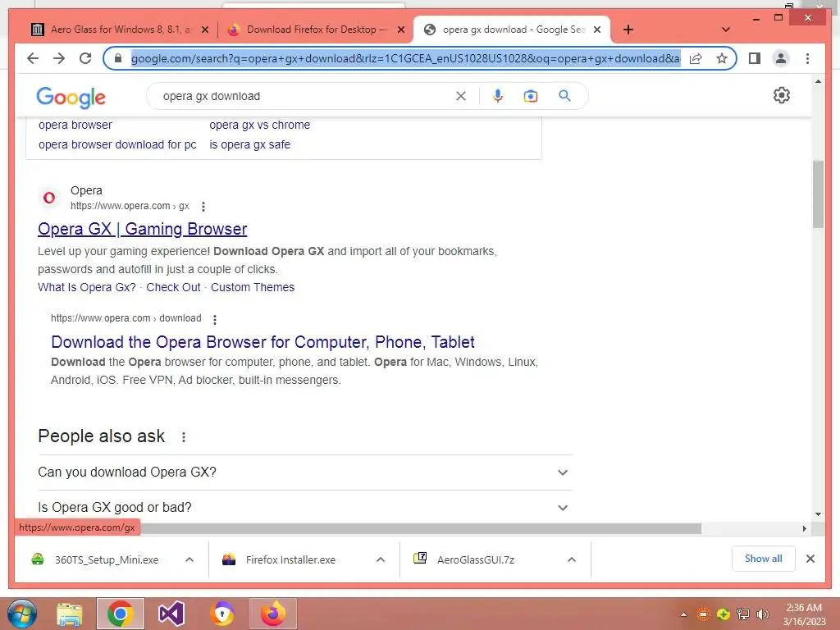Start voice search microphone
This screenshot has height=630, width=840.
tap(498, 96)
